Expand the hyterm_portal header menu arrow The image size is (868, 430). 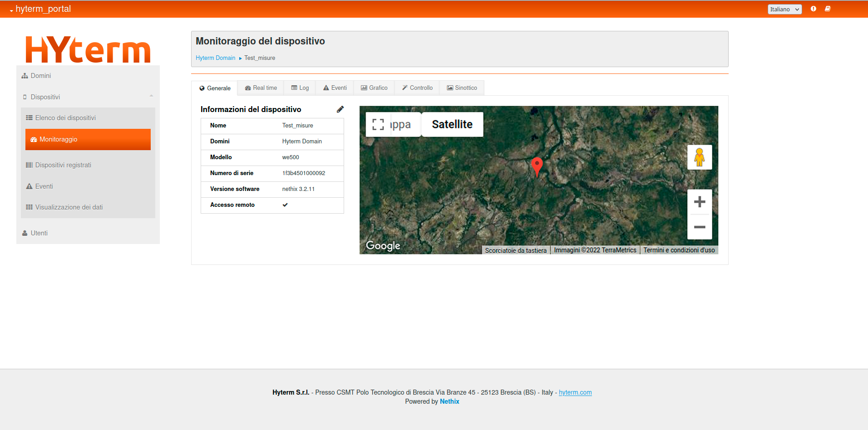pos(11,10)
